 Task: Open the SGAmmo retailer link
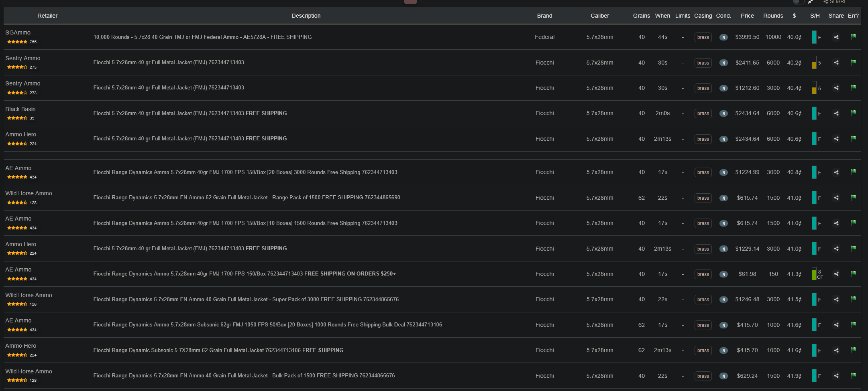18,32
